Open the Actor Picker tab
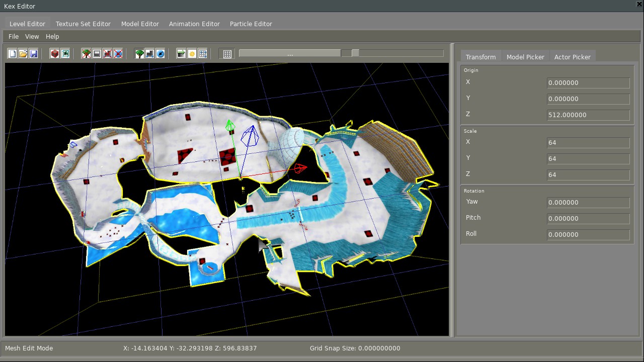 pos(572,57)
